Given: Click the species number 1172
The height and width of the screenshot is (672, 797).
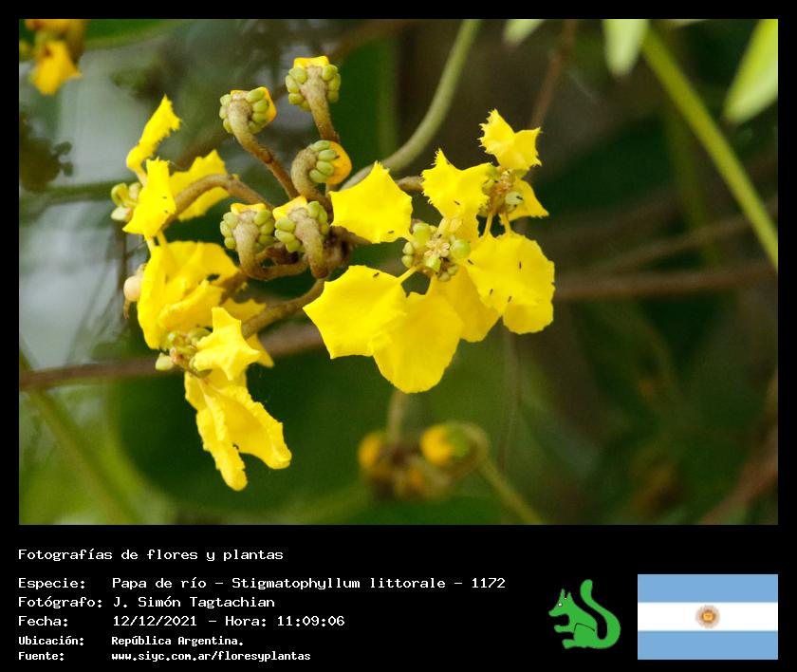Looking at the screenshot, I should [x=488, y=583].
